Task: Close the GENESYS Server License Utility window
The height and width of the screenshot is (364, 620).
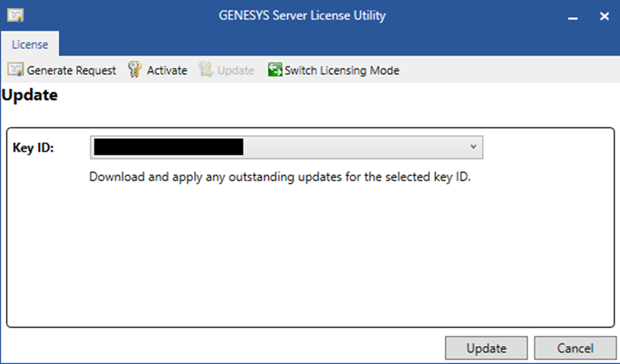Action: (x=604, y=16)
